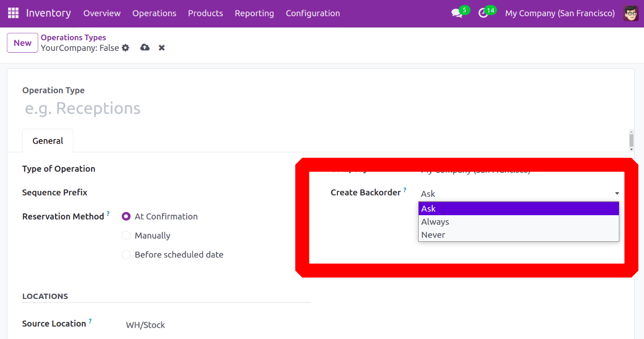Show Source Location help tooltip icon
644x339 pixels.
pos(90,321)
